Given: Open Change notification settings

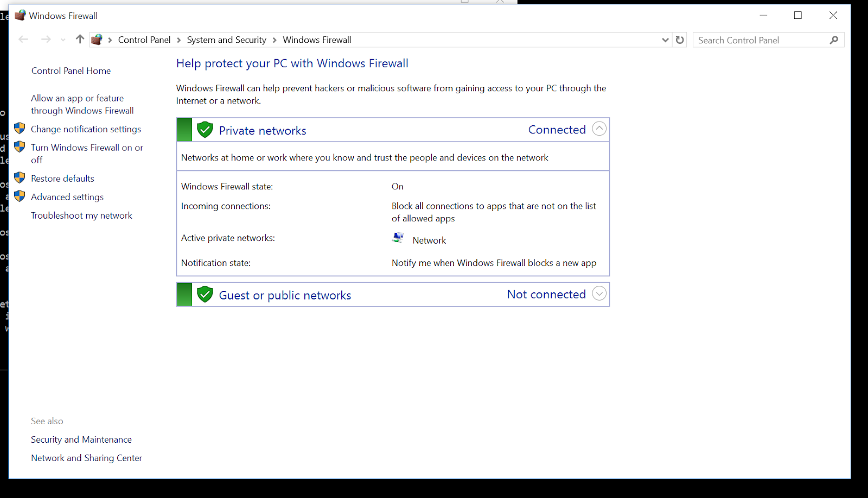Looking at the screenshot, I should pos(86,129).
